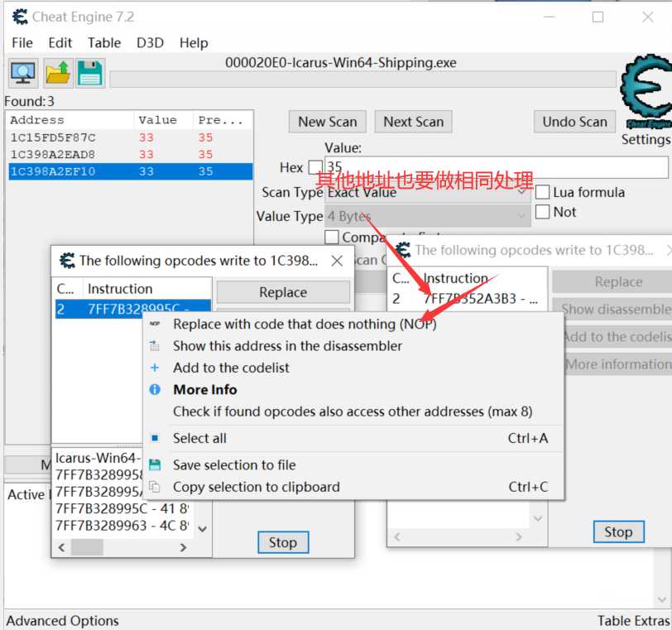Select address 1C15FD5F87C in results list
The width and height of the screenshot is (672, 630).
53,137
